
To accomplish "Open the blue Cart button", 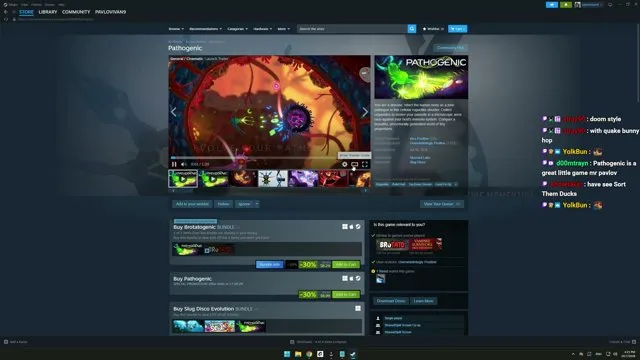I will pyautogui.click(x=458, y=29).
